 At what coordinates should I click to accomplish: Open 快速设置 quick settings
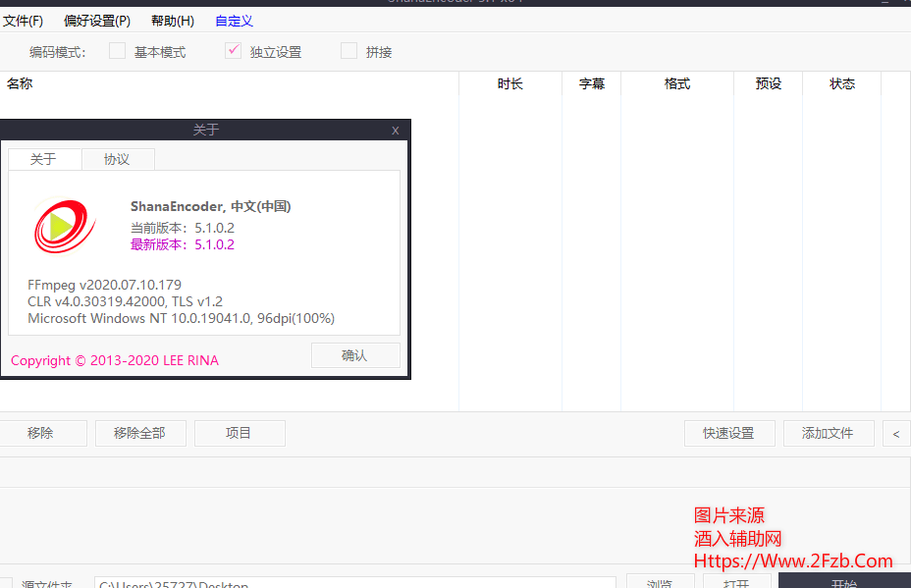[x=728, y=433]
